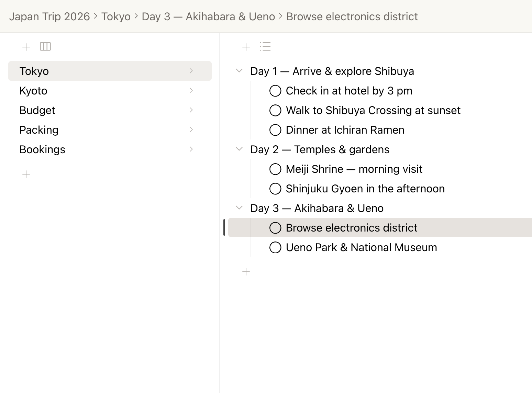Click the plus icon below Bookings
Image resolution: width=532 pixels, height=393 pixels.
coord(26,174)
